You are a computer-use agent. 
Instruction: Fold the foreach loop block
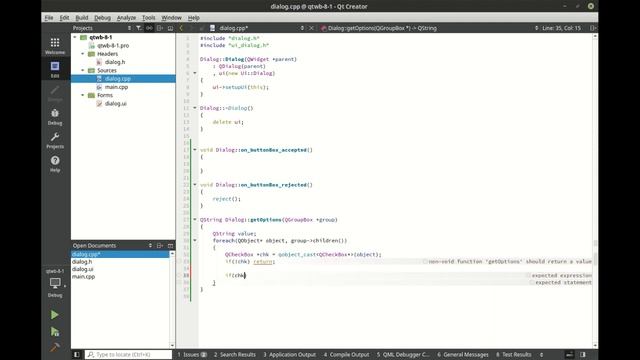pyautogui.click(x=195, y=240)
